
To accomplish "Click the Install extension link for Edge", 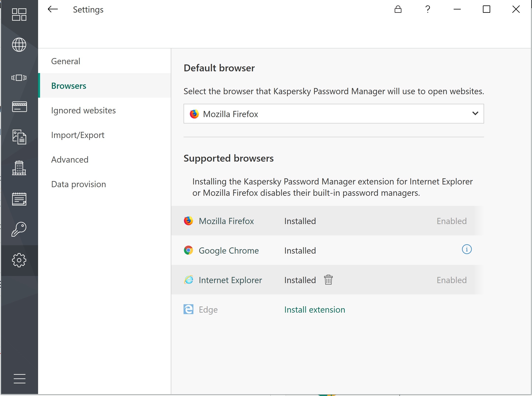I will click(x=315, y=309).
